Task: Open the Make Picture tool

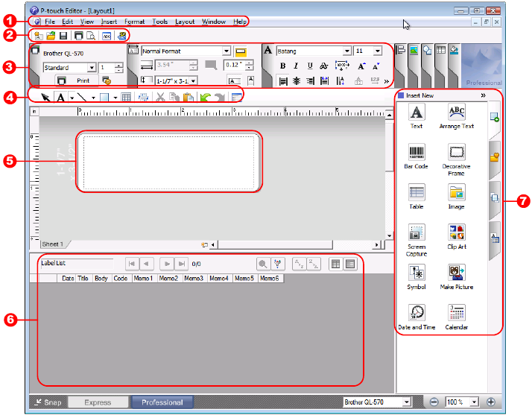Action: pyautogui.click(x=456, y=277)
